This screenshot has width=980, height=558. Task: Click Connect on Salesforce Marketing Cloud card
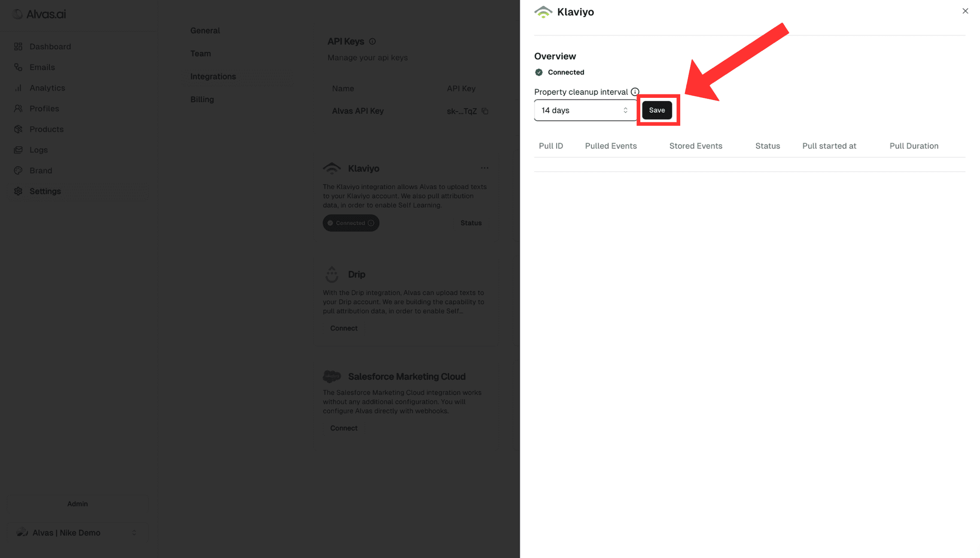344,428
